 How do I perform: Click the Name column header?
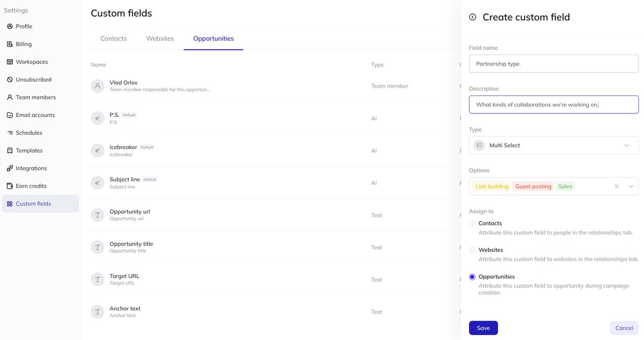(99, 65)
